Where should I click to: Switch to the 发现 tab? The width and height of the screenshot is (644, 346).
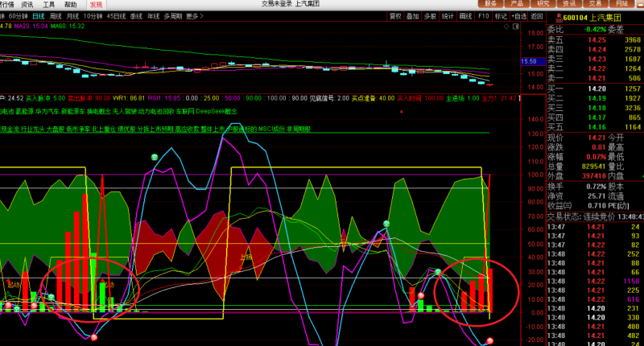(x=96, y=5)
